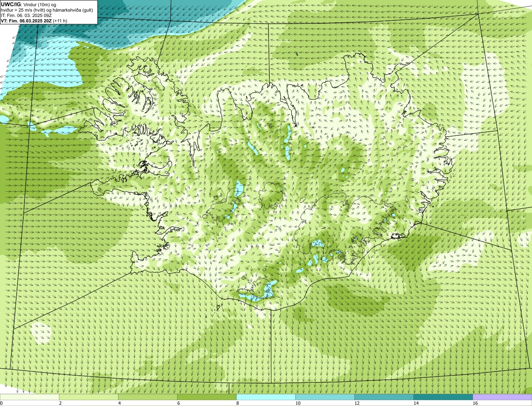Click the "IT: Fim. 06. 03. 2025 09Z" line
Image resolution: width=532 pixels, height=406 pixels.
pos(27,15)
